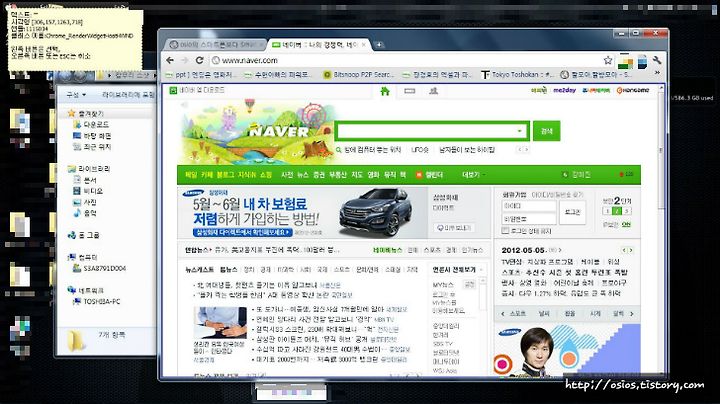Open 지도 in the green menu
This screenshot has height=404, width=720.
click(357, 175)
